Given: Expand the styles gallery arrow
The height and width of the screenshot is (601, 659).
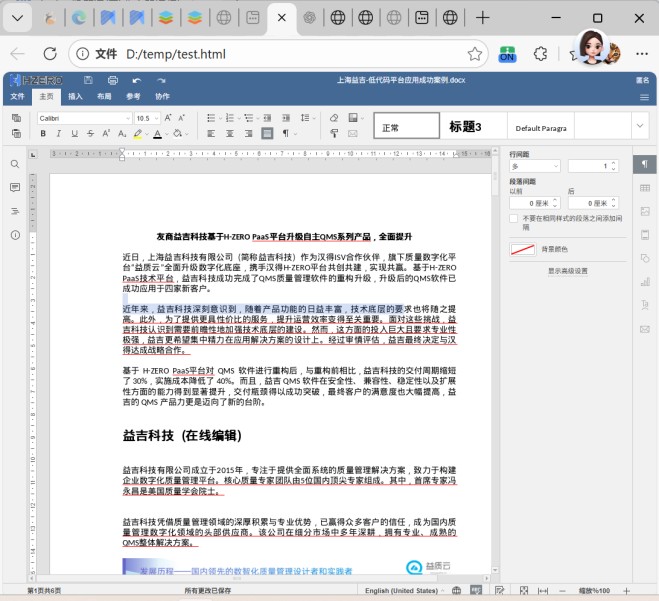Looking at the screenshot, I should [x=640, y=126].
